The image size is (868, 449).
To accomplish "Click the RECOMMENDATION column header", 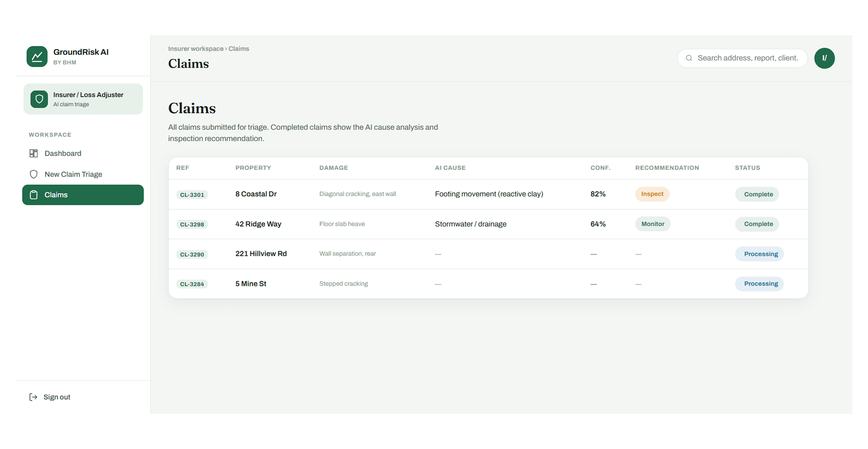I will 667,168.
